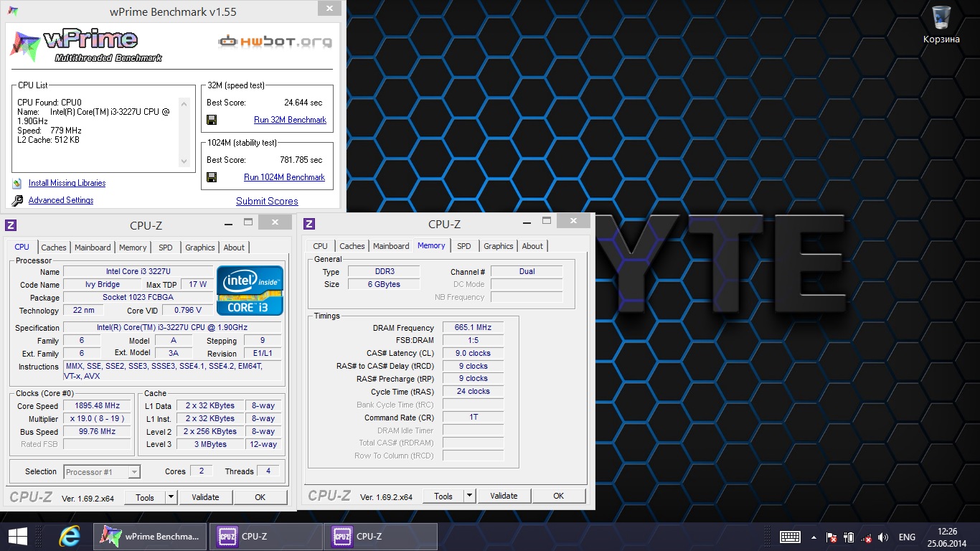This screenshot has height=551, width=980.
Task: Open Graphics tab in Memory CPU-Z window
Action: click(499, 246)
